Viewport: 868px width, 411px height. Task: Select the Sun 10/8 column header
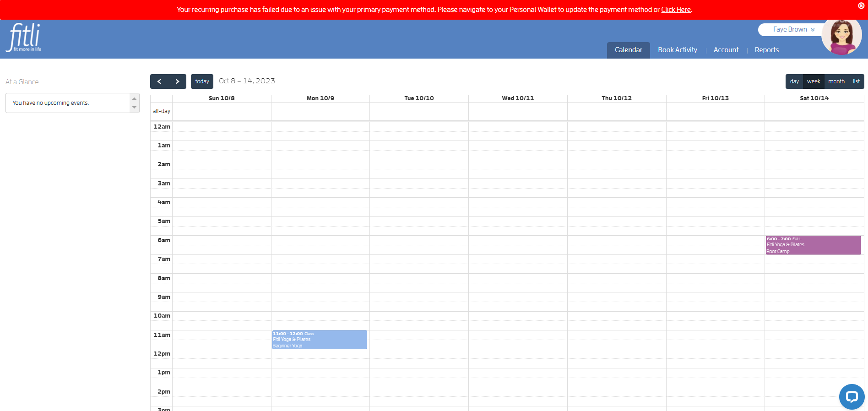tap(222, 98)
